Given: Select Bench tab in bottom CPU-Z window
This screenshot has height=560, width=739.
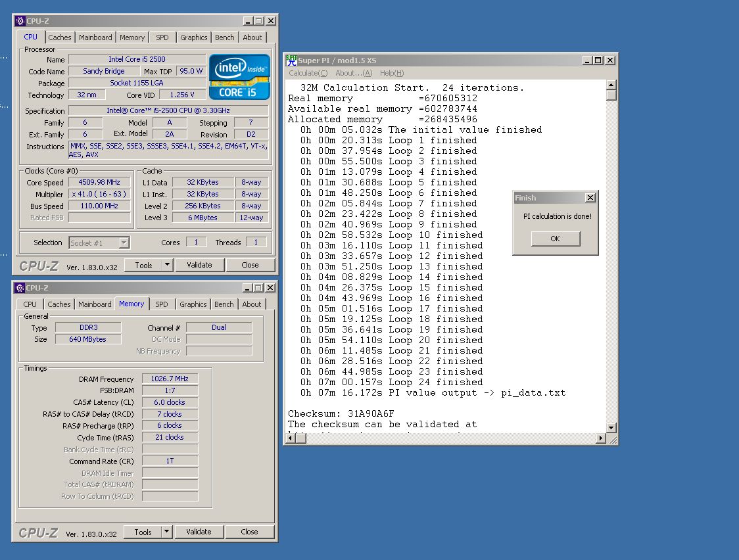Looking at the screenshot, I should click(x=224, y=304).
